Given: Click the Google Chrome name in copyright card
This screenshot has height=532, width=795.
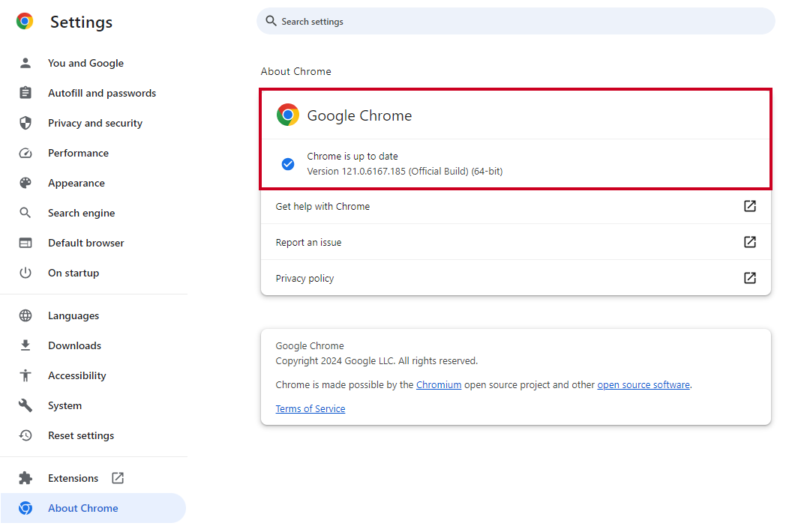Looking at the screenshot, I should 310,345.
